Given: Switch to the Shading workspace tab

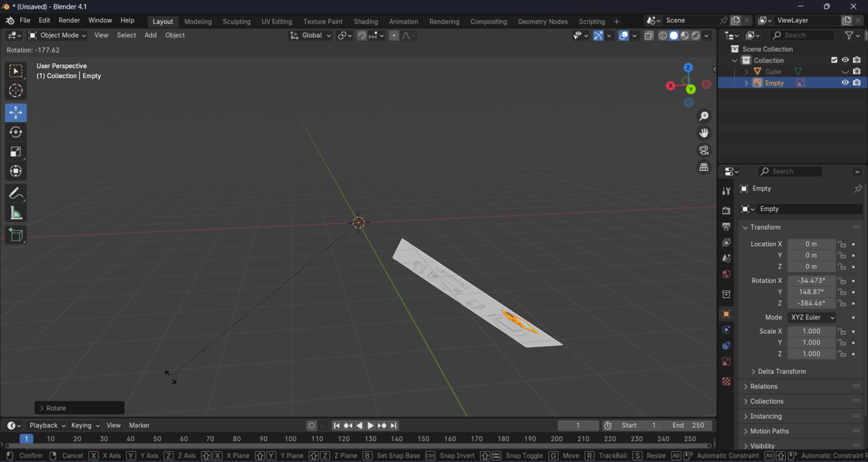Looking at the screenshot, I should 366,22.
